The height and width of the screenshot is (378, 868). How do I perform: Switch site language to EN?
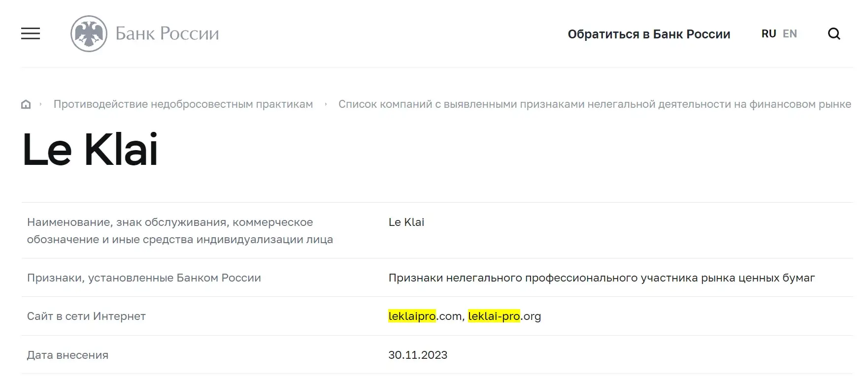[790, 33]
